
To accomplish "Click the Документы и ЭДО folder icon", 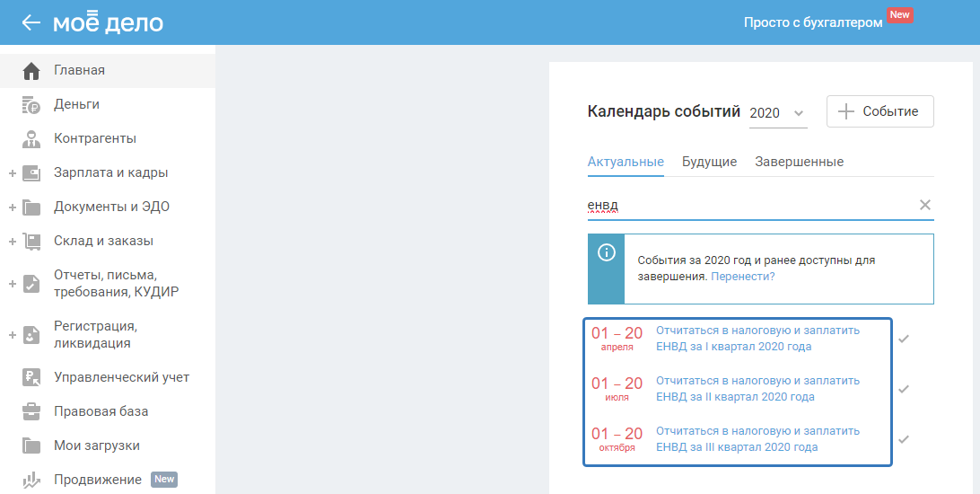I will coord(31,207).
